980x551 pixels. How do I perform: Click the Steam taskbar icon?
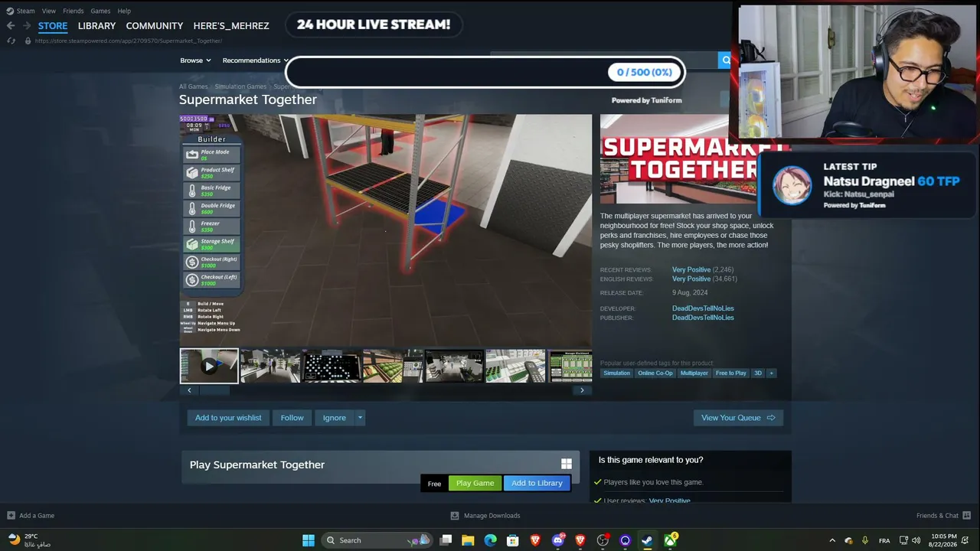[x=647, y=540]
